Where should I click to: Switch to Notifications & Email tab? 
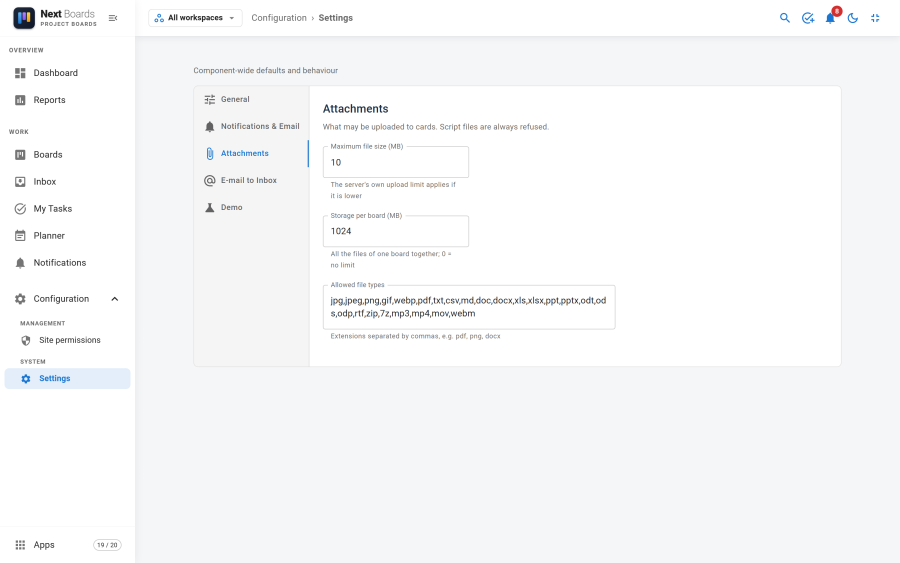click(x=251, y=126)
